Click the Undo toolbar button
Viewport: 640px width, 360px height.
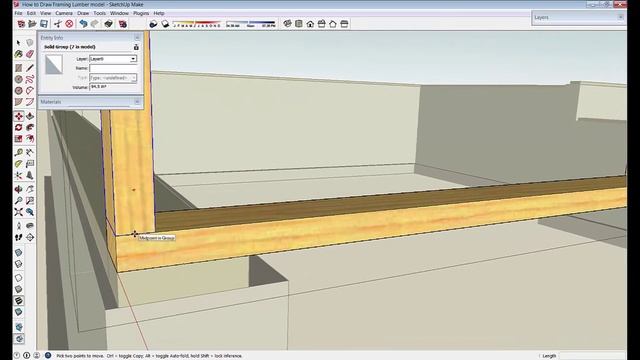click(x=83, y=24)
